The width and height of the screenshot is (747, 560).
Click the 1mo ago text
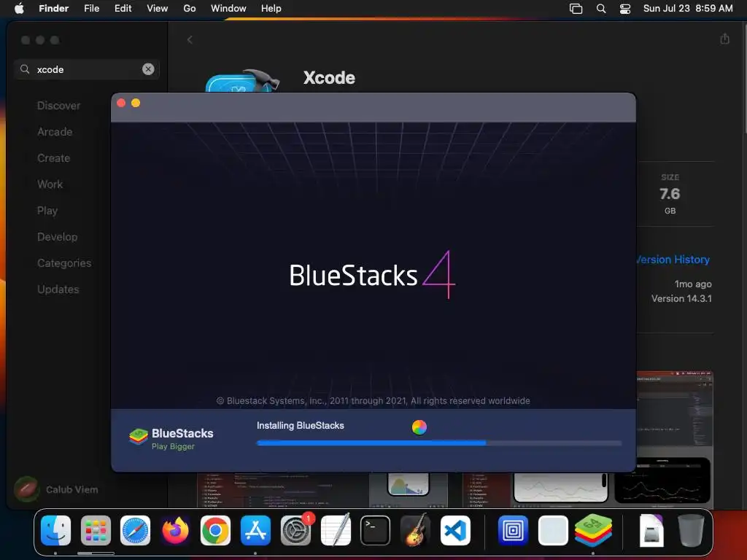[693, 284]
